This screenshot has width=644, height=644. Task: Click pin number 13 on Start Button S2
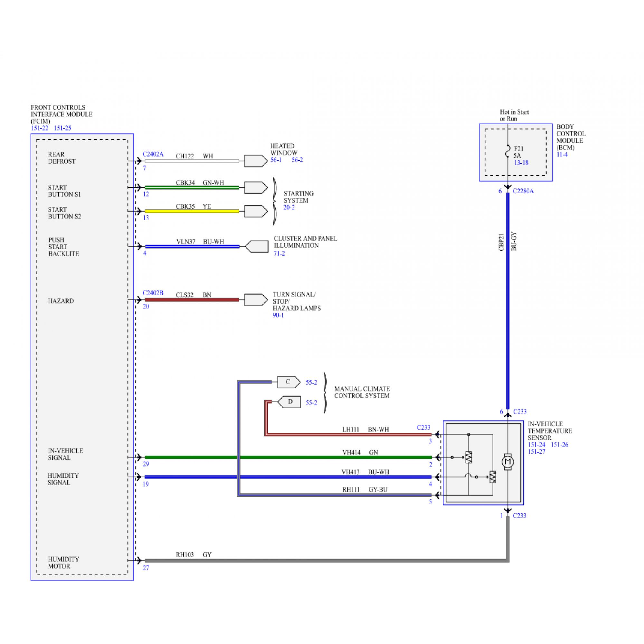tap(146, 218)
